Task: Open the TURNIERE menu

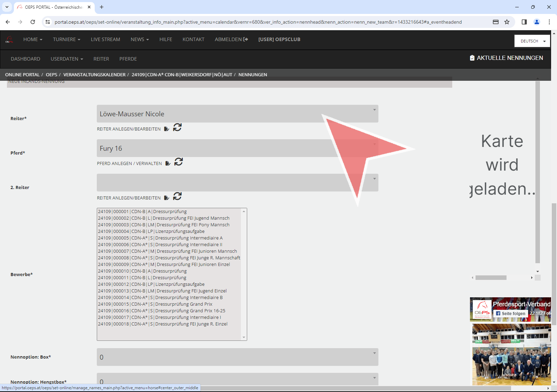Action: (66, 39)
